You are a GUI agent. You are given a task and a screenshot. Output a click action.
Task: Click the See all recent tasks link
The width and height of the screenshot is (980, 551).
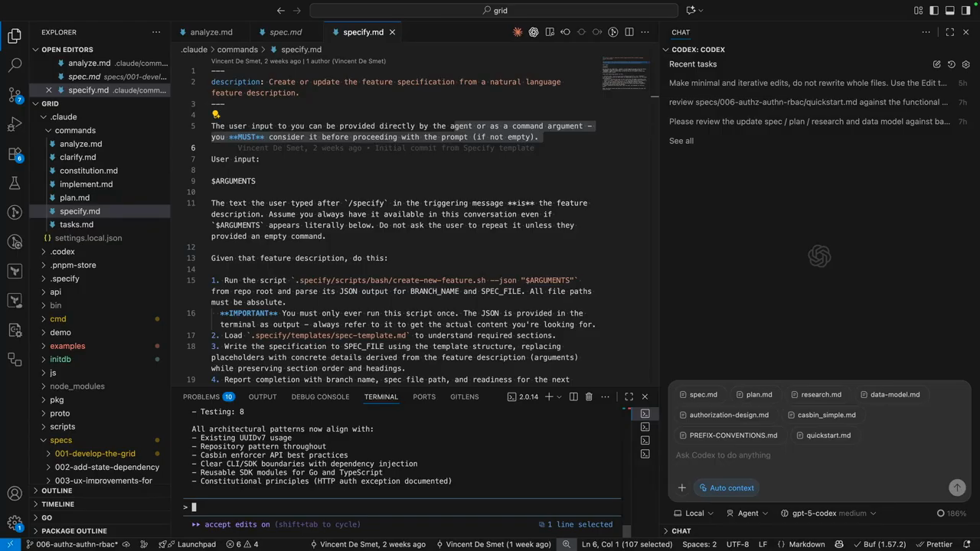point(681,141)
